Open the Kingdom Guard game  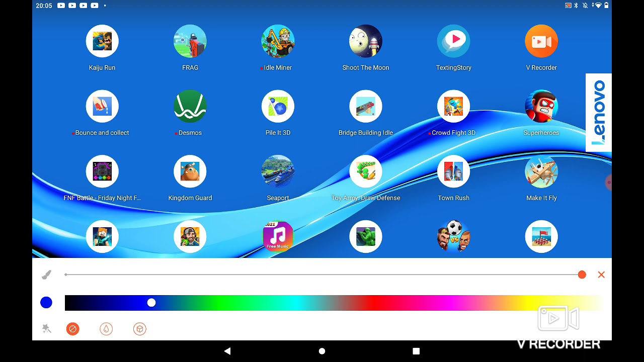(x=190, y=171)
